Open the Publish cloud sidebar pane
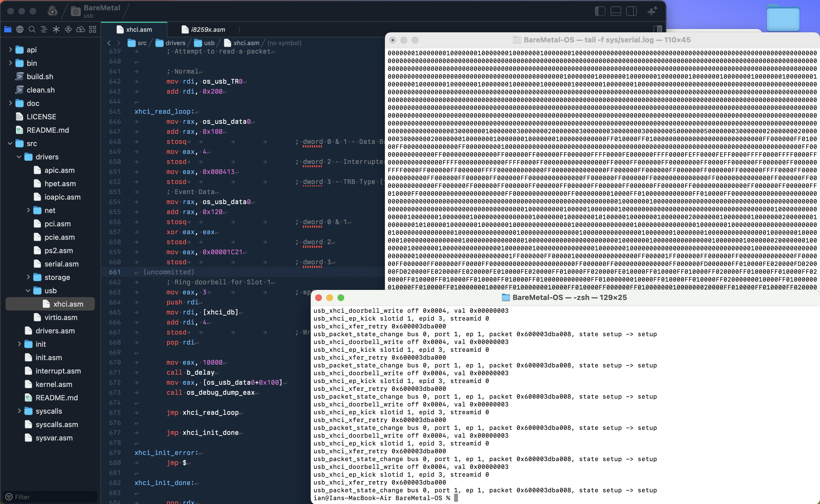Viewport: 820px width, 504px height. [x=80, y=29]
